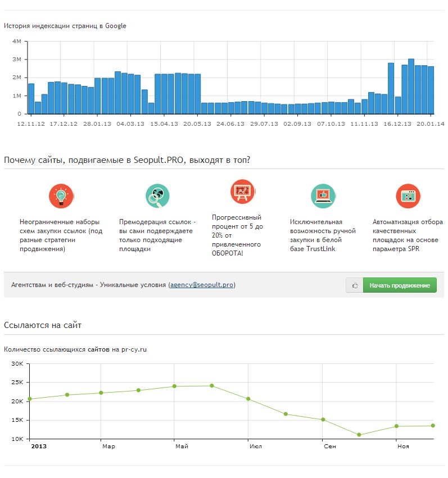This screenshot has height=478, width=448.
Task: Click the magnifier-over-globe premoderation icon
Action: click(157, 196)
